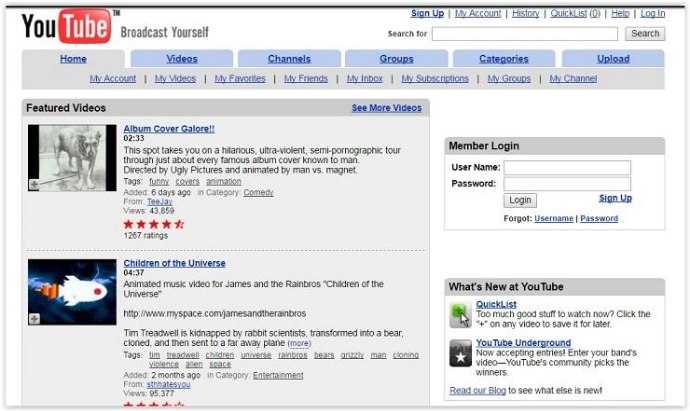Click the Album Cover Galore dog thumbnail
Image resolution: width=690 pixels, height=411 pixels.
pyautogui.click(x=72, y=158)
